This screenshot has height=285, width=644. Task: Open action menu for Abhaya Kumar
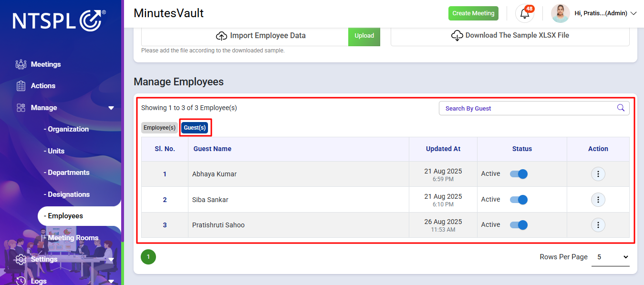pyautogui.click(x=598, y=174)
